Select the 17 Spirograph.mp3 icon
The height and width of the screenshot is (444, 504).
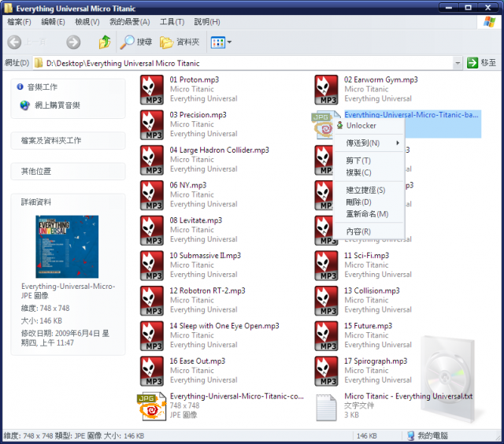click(326, 371)
